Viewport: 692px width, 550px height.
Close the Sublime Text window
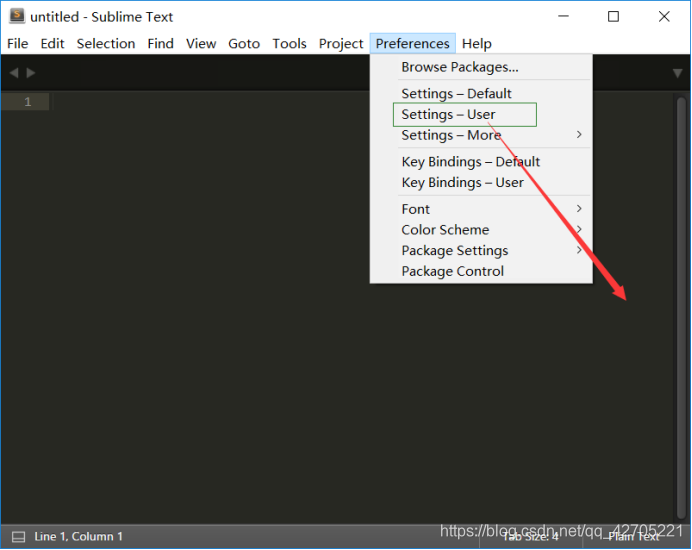pyautogui.click(x=664, y=16)
